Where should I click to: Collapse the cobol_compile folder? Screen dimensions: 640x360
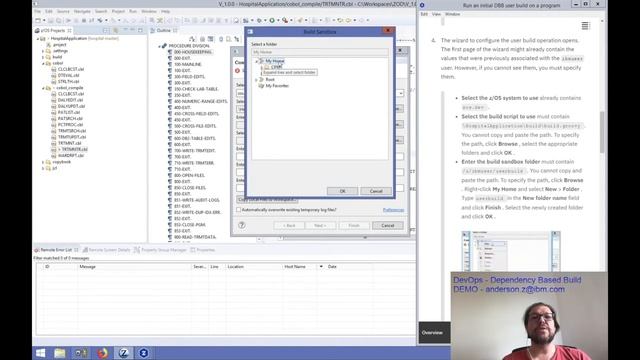pos(43,88)
